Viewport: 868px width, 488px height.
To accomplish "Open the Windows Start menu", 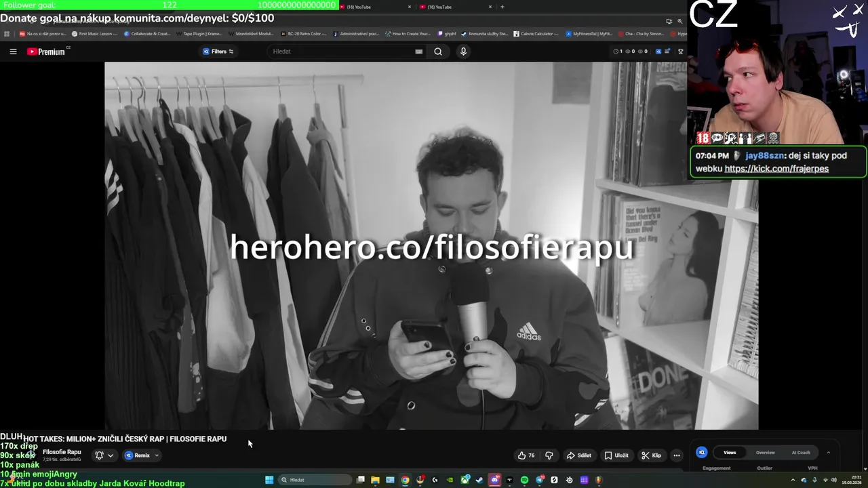I will point(269,480).
